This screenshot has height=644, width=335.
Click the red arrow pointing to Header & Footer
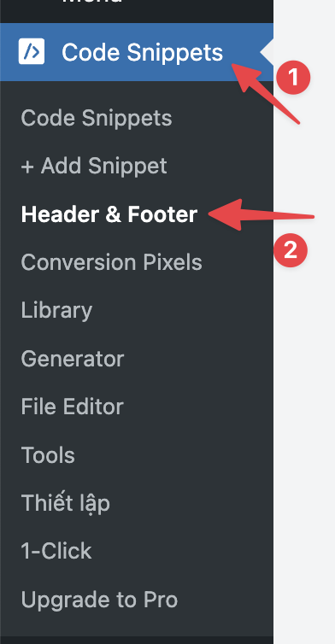(x=262, y=214)
